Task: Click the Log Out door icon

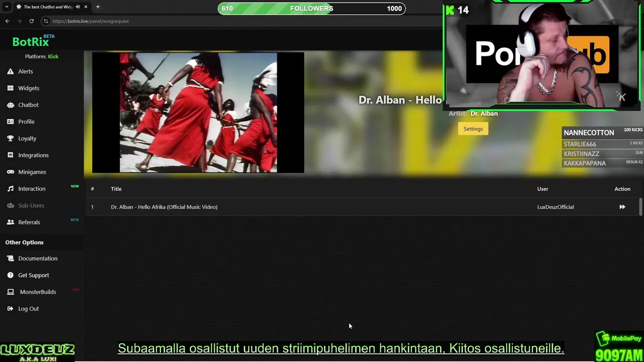Action: click(10, 309)
